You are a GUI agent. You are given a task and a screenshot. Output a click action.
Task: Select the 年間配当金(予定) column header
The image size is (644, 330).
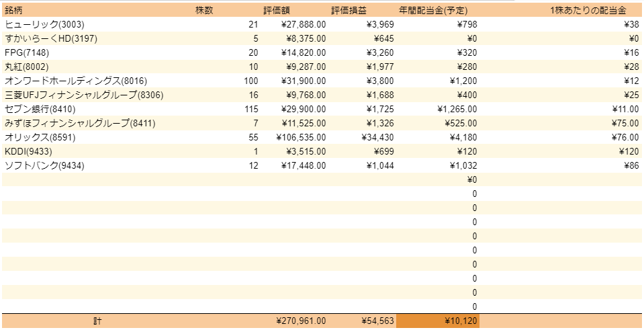[x=433, y=10]
